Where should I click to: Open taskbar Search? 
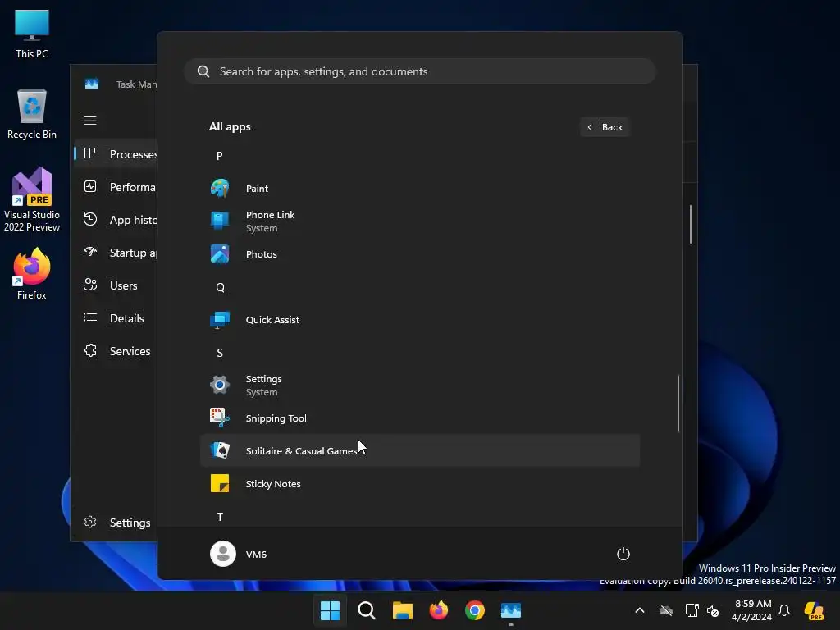pos(367,610)
